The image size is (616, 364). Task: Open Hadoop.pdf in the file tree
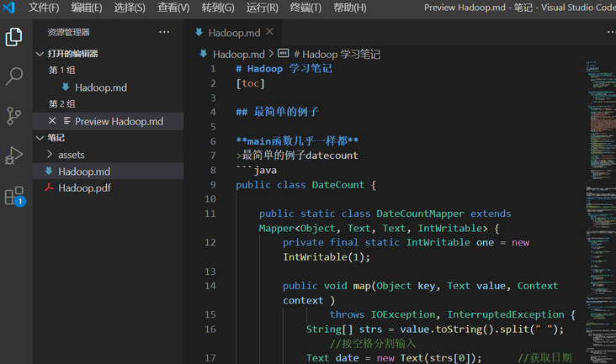[108, 187]
